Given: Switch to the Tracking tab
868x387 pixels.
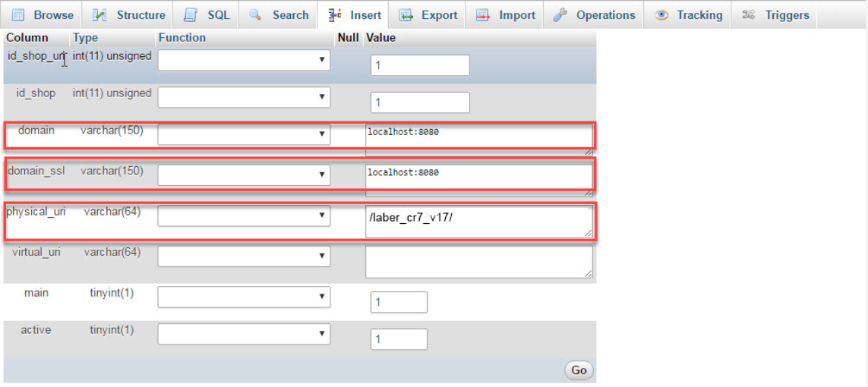Looking at the screenshot, I should pos(687,15).
